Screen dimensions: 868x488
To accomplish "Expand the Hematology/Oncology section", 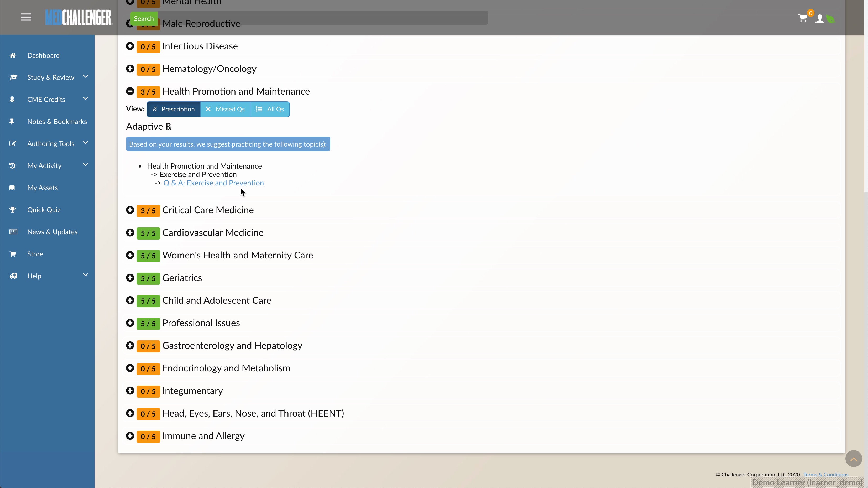I will [x=130, y=69].
